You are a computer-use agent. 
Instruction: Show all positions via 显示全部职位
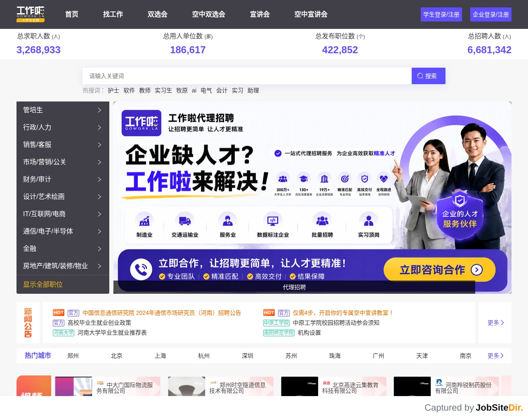coord(43,284)
